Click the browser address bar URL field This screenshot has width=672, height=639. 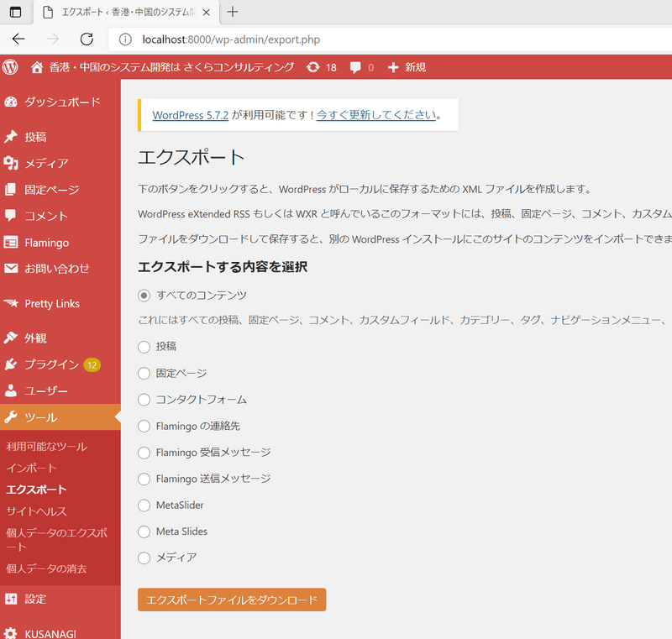(378, 39)
